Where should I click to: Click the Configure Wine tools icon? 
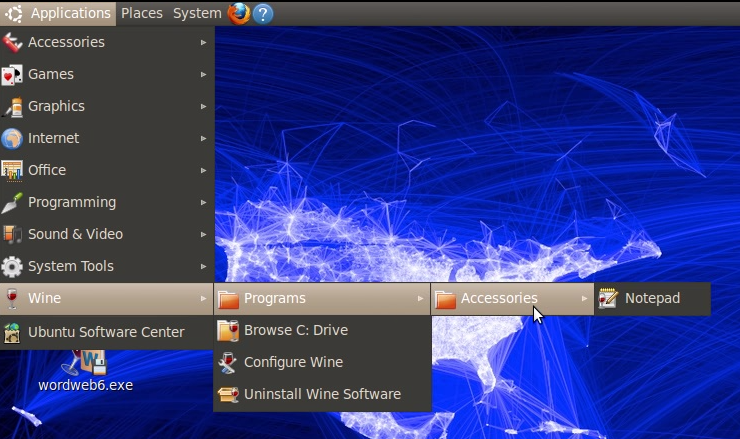pos(228,363)
